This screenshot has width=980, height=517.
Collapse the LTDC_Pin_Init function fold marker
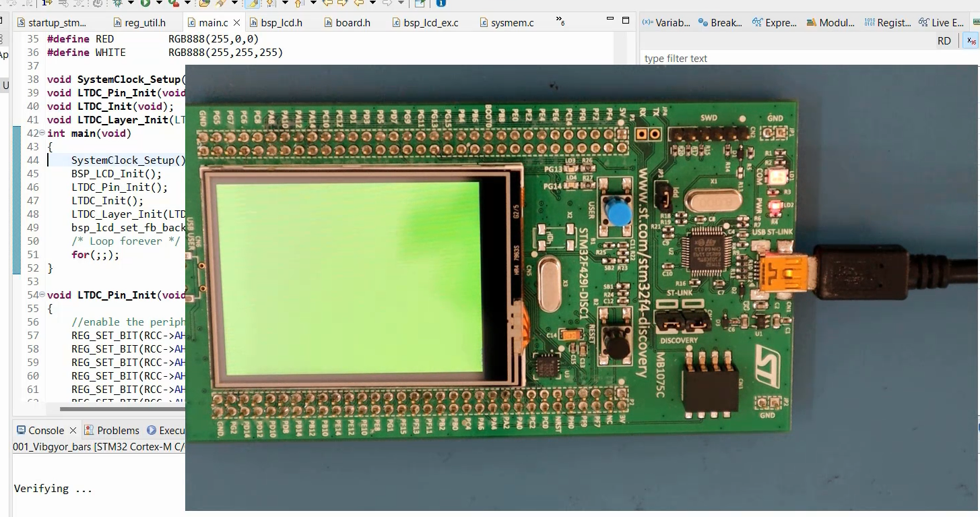tap(42, 295)
